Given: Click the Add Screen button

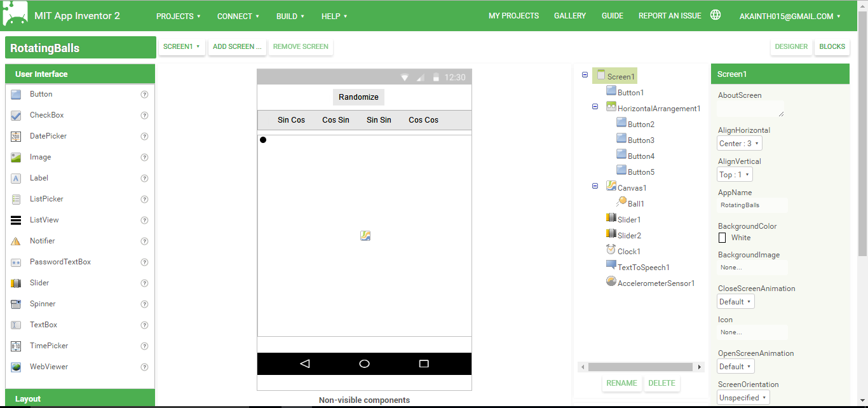Looking at the screenshot, I should tap(237, 46).
